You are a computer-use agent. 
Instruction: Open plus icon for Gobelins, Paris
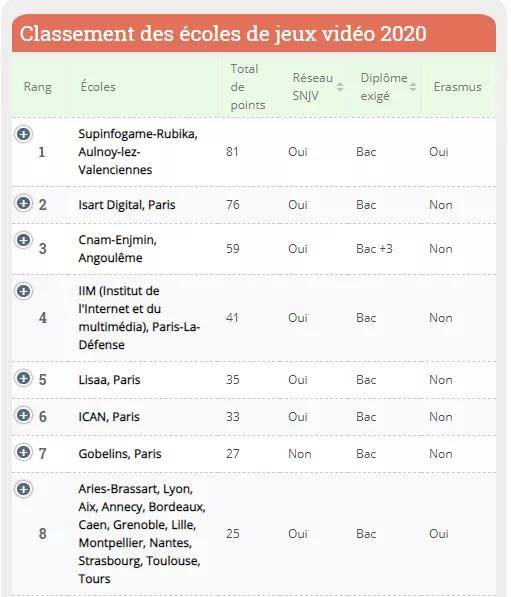24,452
